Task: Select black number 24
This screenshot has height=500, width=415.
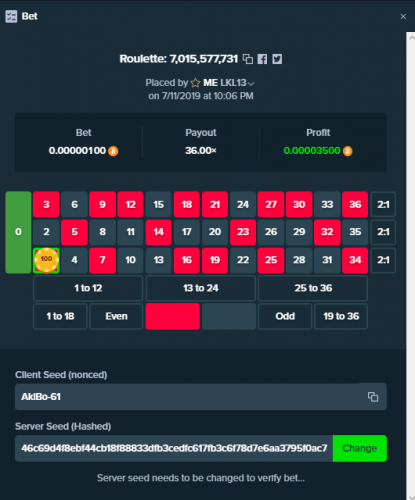Action: tap(243, 204)
